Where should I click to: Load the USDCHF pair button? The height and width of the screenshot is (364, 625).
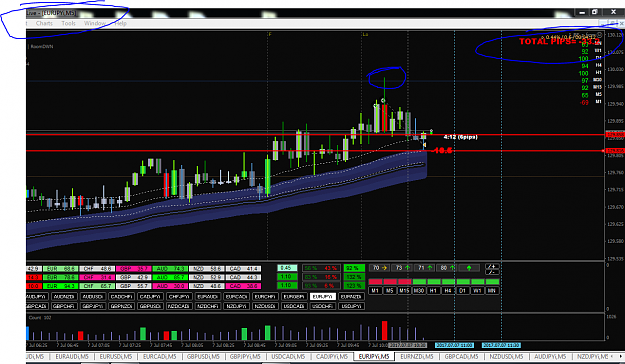point(322,306)
